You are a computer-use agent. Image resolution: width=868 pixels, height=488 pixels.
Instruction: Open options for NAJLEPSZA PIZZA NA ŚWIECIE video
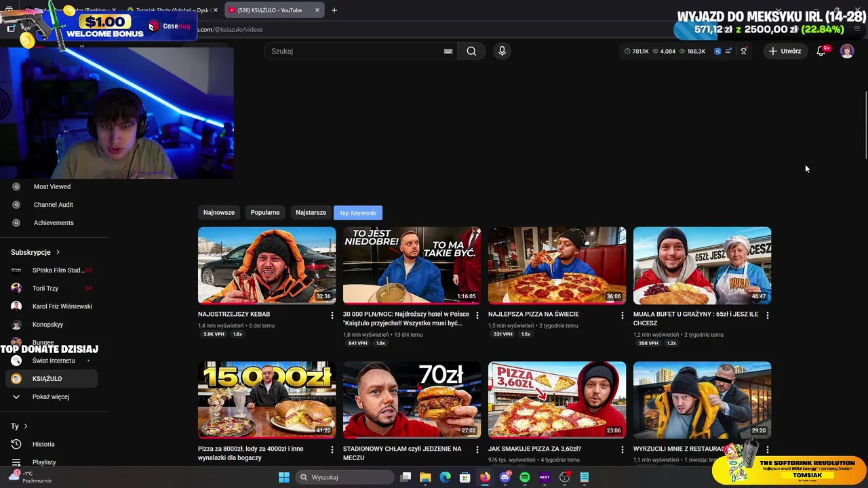click(x=622, y=315)
